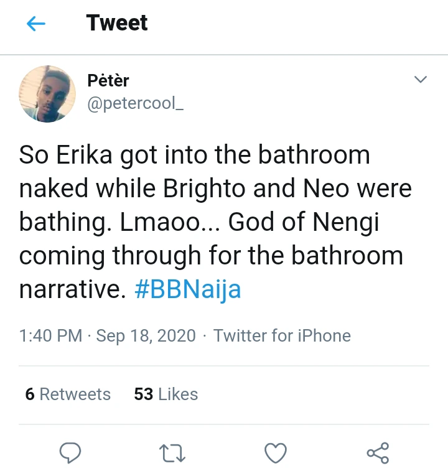The image size is (448, 476).
Task: Click the 'narrative.' text before the hashtag
Action: 73,289
